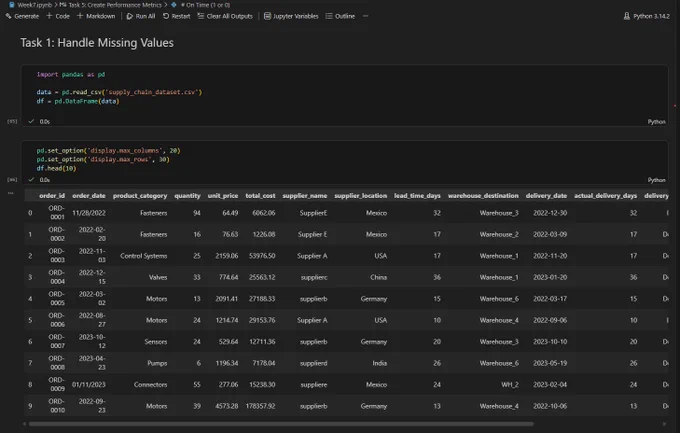
Task: Click the table scrollbar left arrow
Action: pyautogui.click(x=24, y=424)
